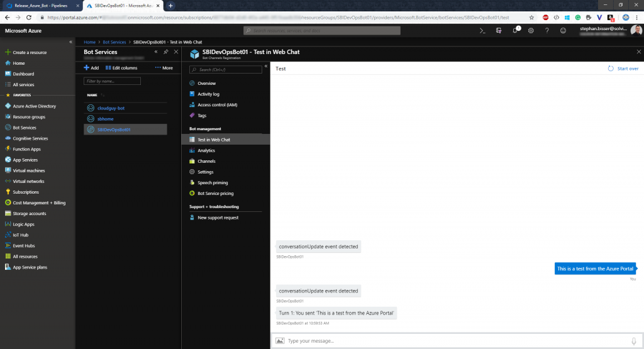Click the upload image icon in chat box

(x=280, y=341)
